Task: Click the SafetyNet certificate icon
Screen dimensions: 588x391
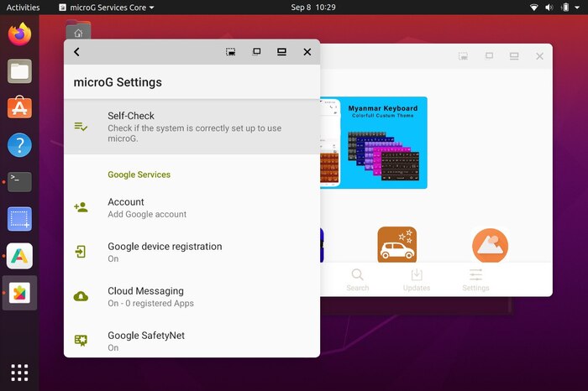Action: [x=81, y=341]
